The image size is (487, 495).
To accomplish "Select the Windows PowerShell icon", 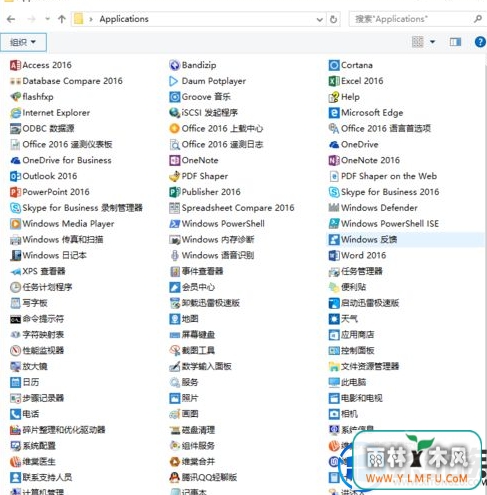I will pos(174,224).
